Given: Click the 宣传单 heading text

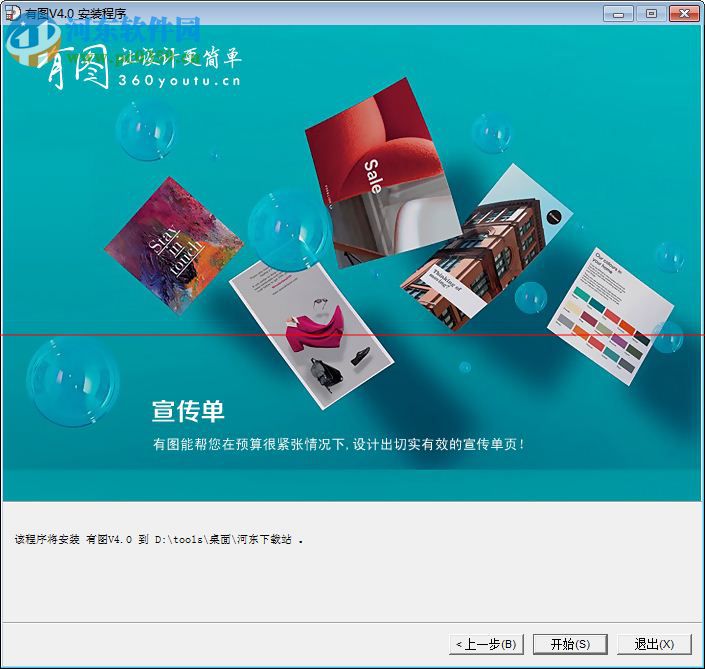Looking at the screenshot, I should click(x=188, y=411).
